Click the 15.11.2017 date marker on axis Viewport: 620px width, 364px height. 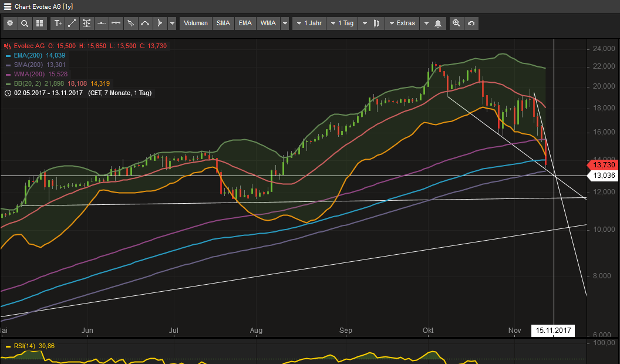553,331
